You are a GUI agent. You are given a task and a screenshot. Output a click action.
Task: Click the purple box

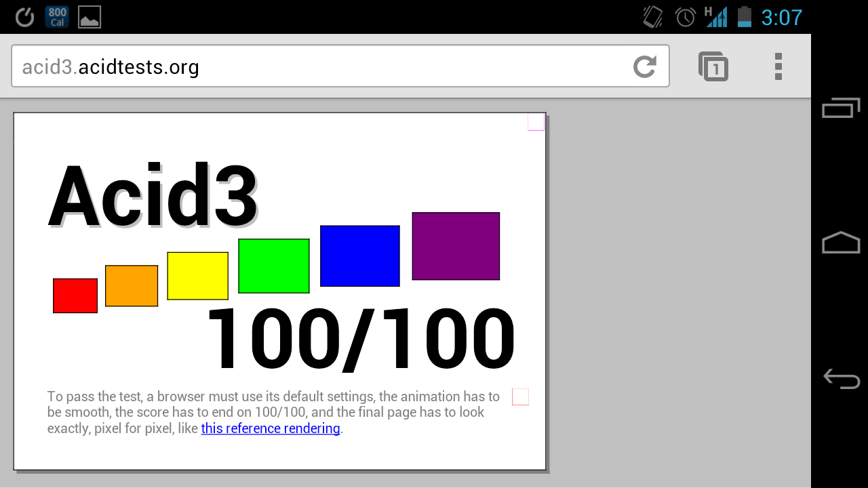click(456, 246)
